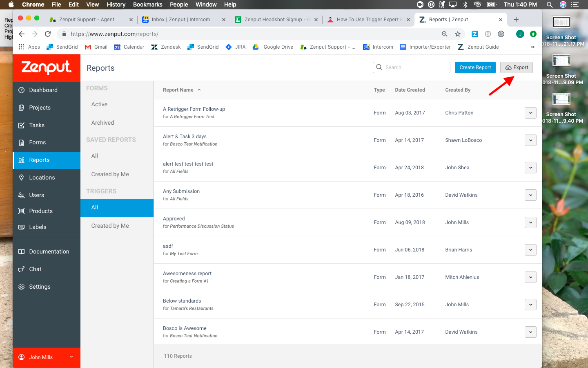Select Active under Forms
The height and width of the screenshot is (368, 588).
[x=117, y=104]
